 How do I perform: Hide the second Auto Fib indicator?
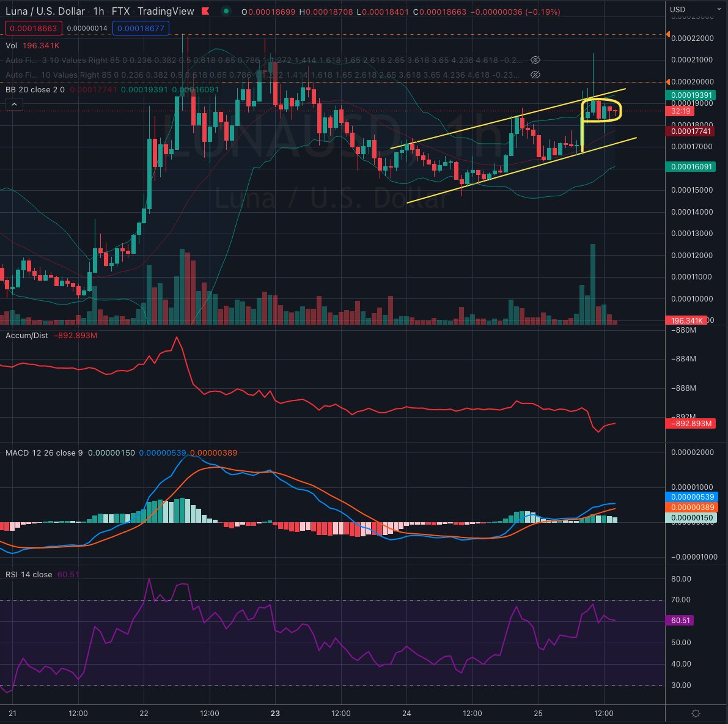click(x=536, y=75)
